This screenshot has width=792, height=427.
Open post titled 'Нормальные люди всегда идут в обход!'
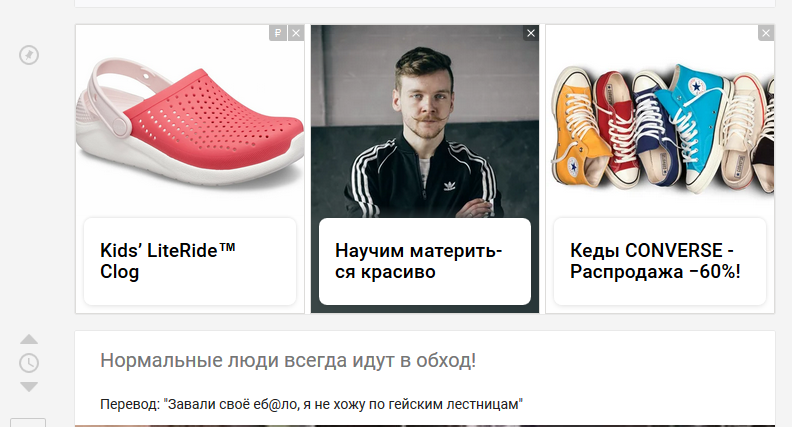[288, 360]
